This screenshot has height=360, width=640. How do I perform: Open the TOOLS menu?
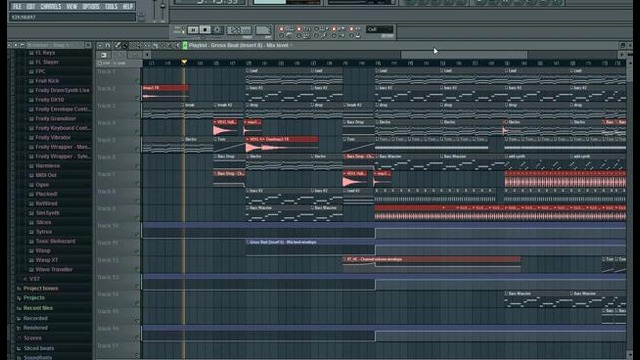click(x=111, y=7)
